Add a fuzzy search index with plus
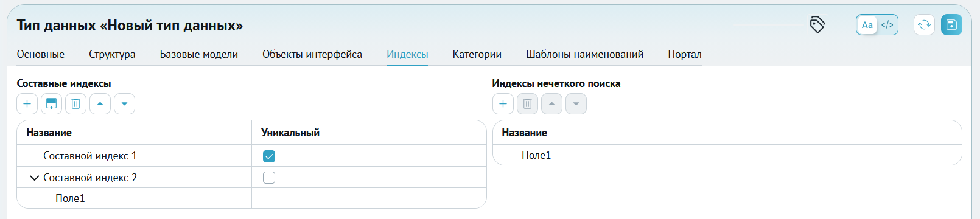Viewport: 980px width, 219px height. tap(503, 104)
